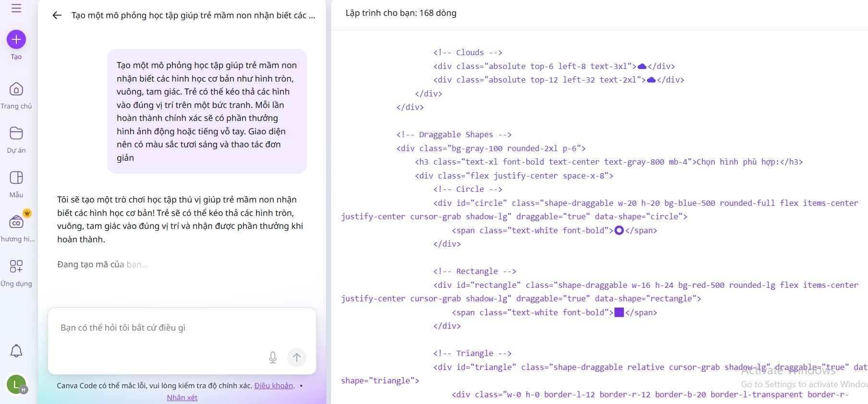The height and width of the screenshot is (404, 868).
Task: Click the purple user prompt bubble
Action: click(207, 111)
